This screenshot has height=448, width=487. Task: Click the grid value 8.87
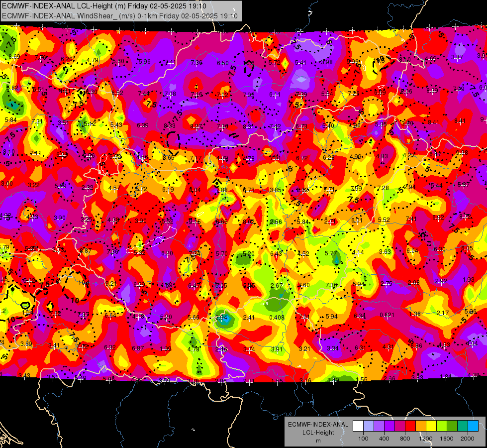pyautogui.click(x=86, y=251)
